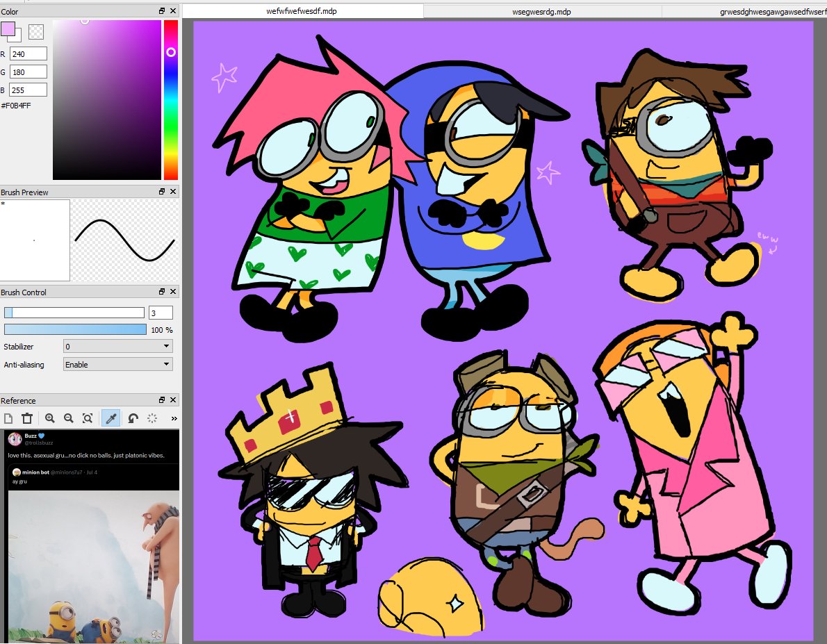Click the Color panel title
827x644 pixels.
click(10, 12)
